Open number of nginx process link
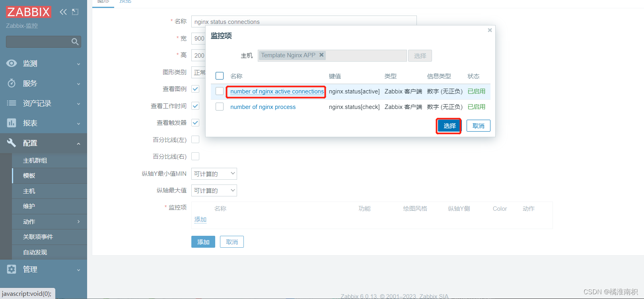This screenshot has width=644, height=299. click(263, 107)
